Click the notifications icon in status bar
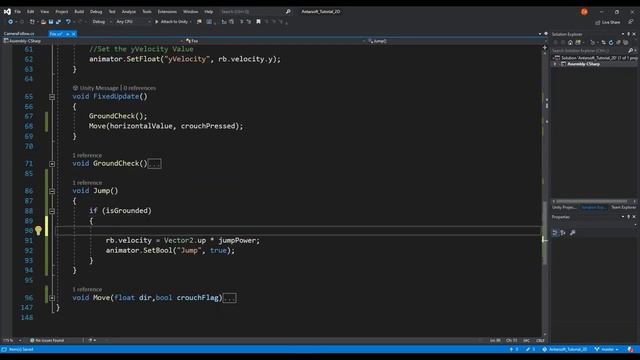This screenshot has width=640, height=360. pyautogui.click(x=631, y=349)
